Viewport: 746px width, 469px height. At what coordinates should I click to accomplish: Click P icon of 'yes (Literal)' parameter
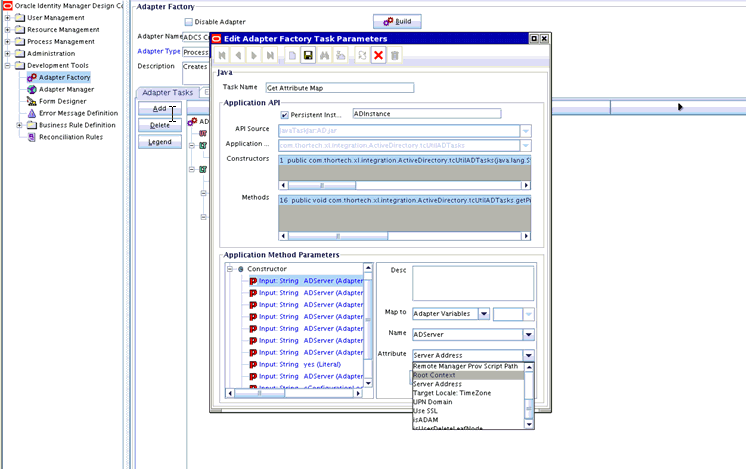[253, 364]
